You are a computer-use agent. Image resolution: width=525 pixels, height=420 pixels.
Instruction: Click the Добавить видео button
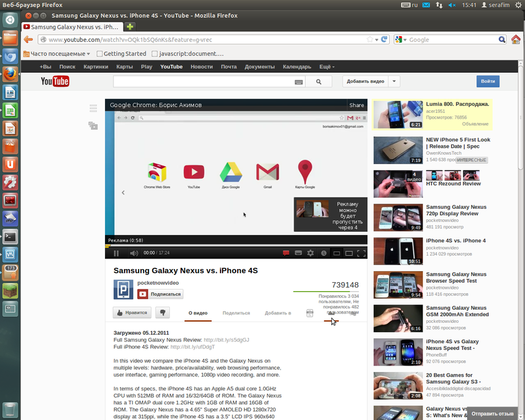(x=366, y=81)
